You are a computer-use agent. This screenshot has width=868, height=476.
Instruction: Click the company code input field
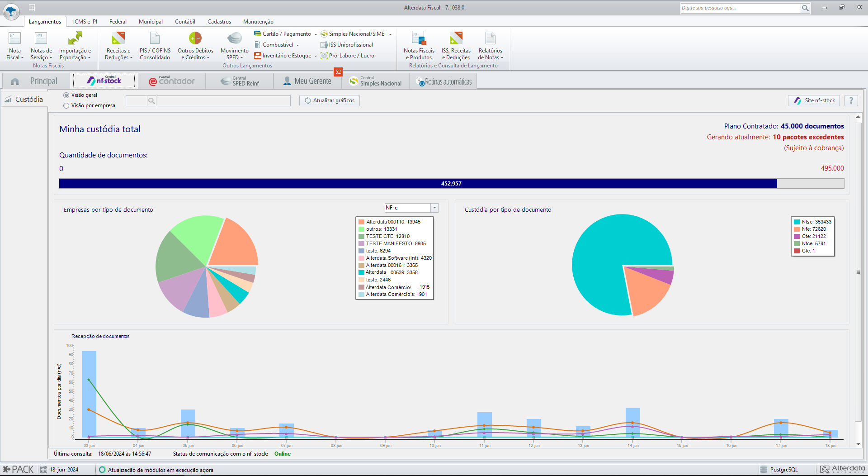(137, 101)
